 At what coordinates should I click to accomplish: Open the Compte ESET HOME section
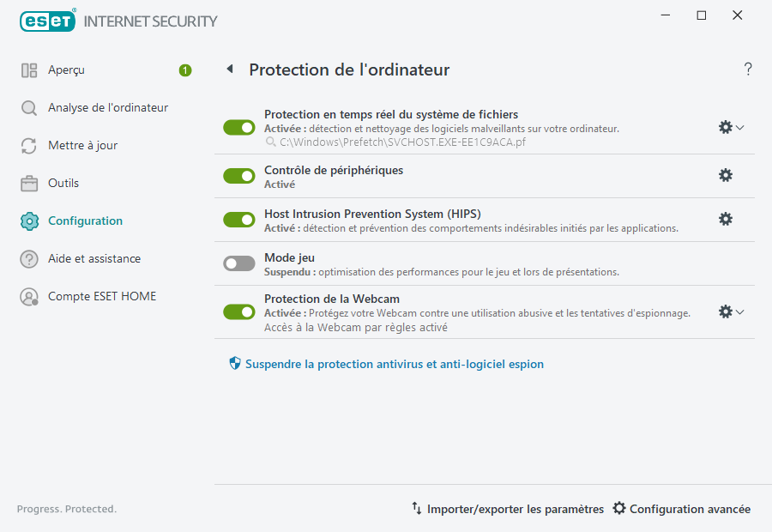pyautogui.click(x=102, y=296)
